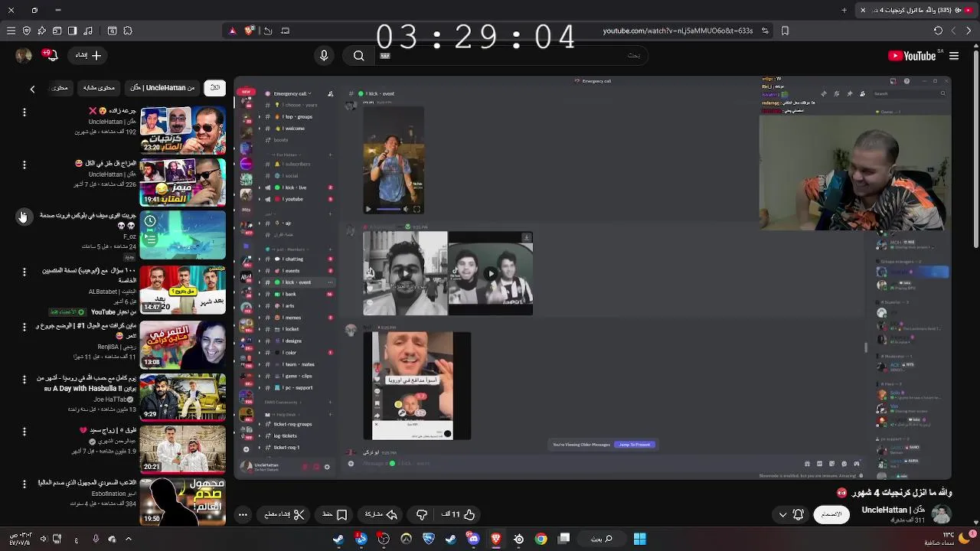Screen dimensions: 980x551
Task: Open the Brave Shields lion icon
Action: 249,31
